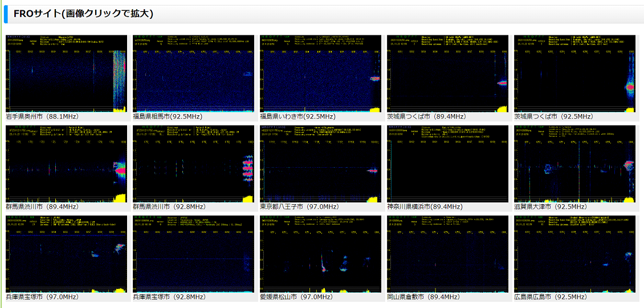Open the 神奈川県横浜市 89.4MHz spectrogram thumbnail
Viewport: 644px width, 308px height.
click(x=448, y=164)
